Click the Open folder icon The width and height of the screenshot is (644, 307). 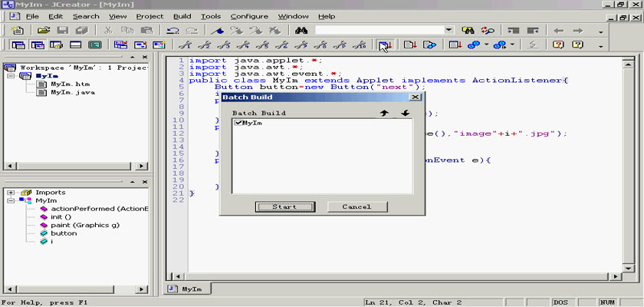click(x=44, y=31)
